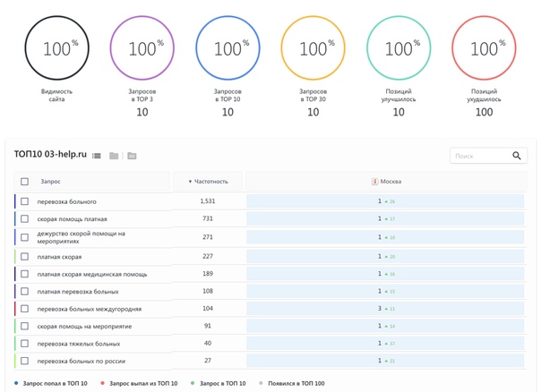Click query text платная перевозка больных
The height and width of the screenshot is (392, 541).
click(78, 292)
